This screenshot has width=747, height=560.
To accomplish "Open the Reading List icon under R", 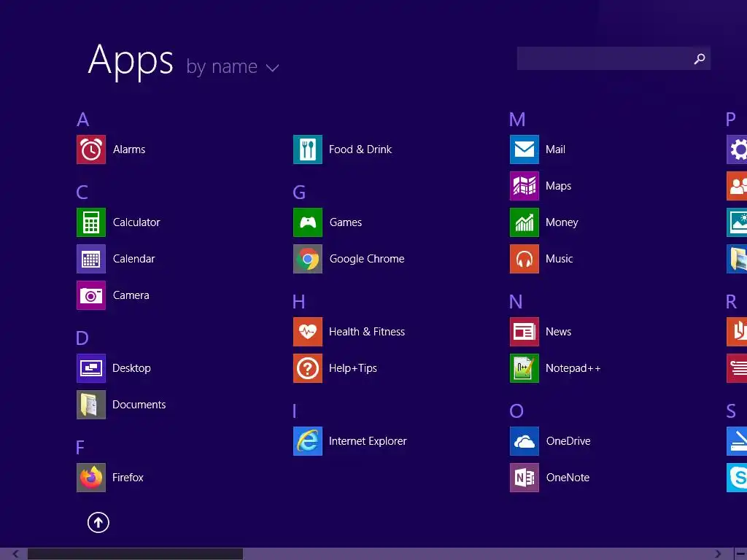I will (737, 368).
